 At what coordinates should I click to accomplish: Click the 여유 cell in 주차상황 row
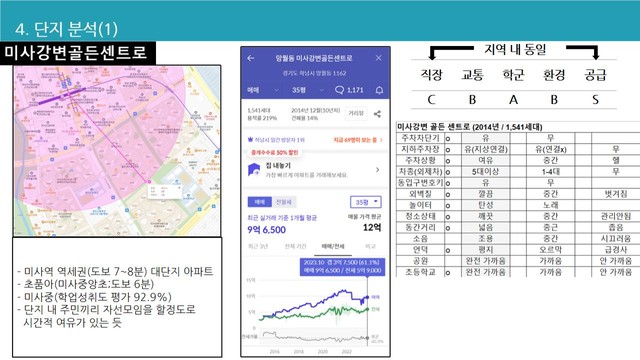[x=485, y=160]
